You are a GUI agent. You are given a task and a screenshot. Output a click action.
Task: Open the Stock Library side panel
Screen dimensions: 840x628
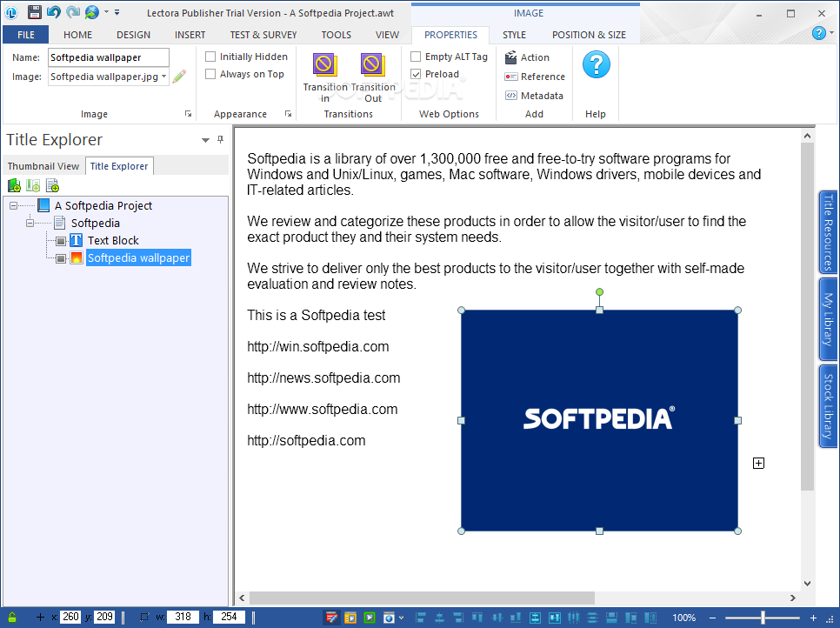(x=828, y=405)
